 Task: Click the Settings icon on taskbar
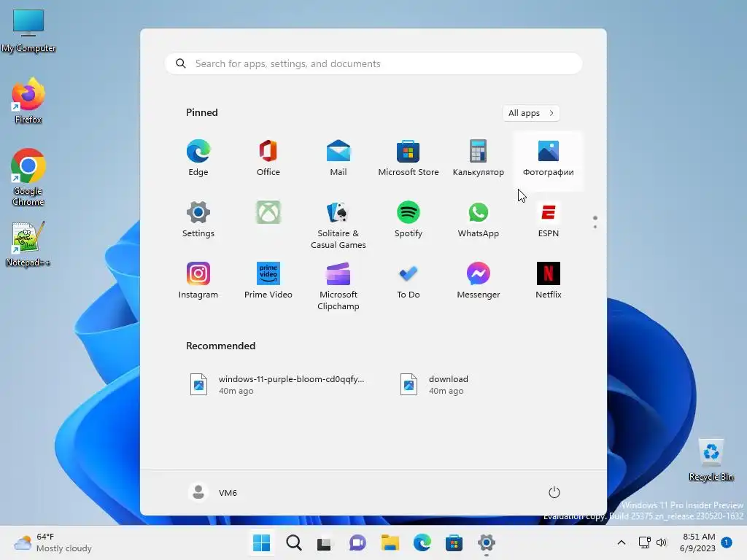click(x=486, y=542)
